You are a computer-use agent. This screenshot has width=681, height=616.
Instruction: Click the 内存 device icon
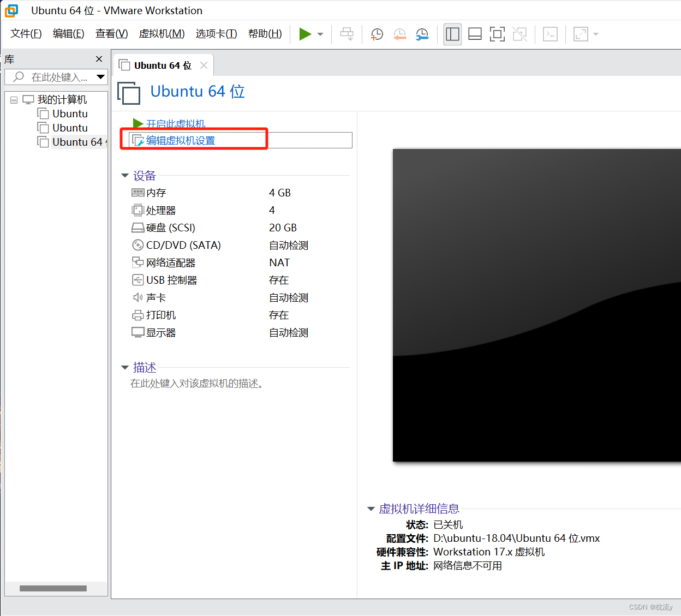tap(138, 193)
